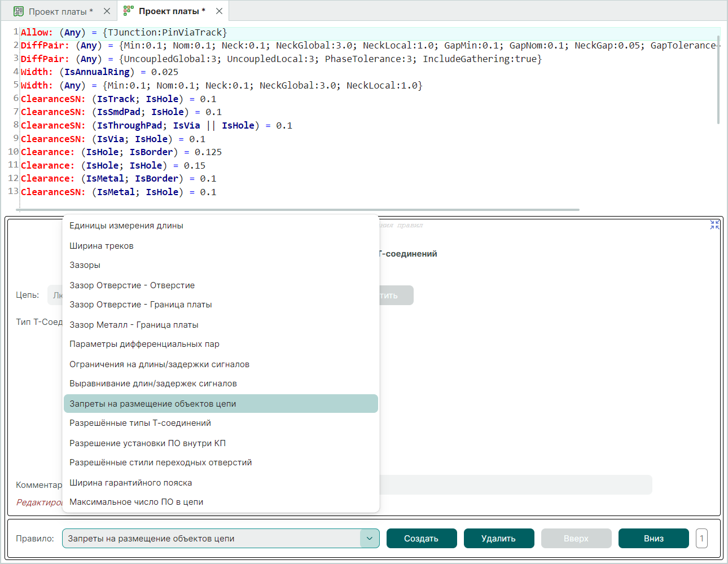The width and height of the screenshot is (728, 564).
Task: Click the rule number field next to "Вниз"
Action: [x=701, y=539]
